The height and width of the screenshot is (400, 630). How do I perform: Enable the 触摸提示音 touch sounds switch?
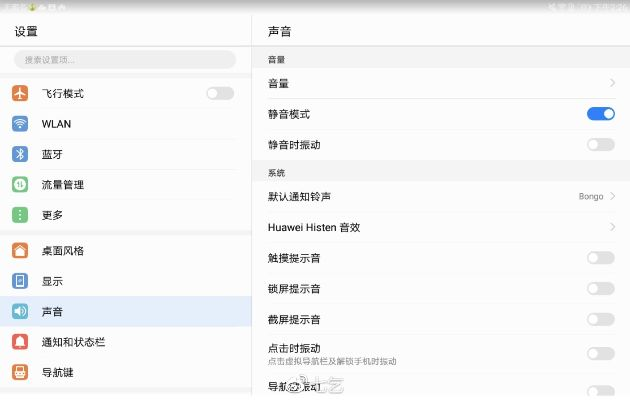pyautogui.click(x=601, y=258)
